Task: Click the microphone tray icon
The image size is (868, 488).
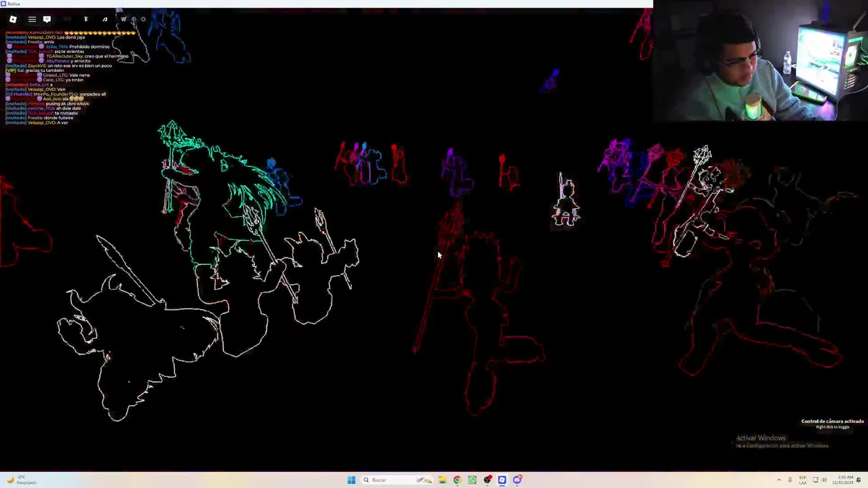Action: [x=789, y=480]
